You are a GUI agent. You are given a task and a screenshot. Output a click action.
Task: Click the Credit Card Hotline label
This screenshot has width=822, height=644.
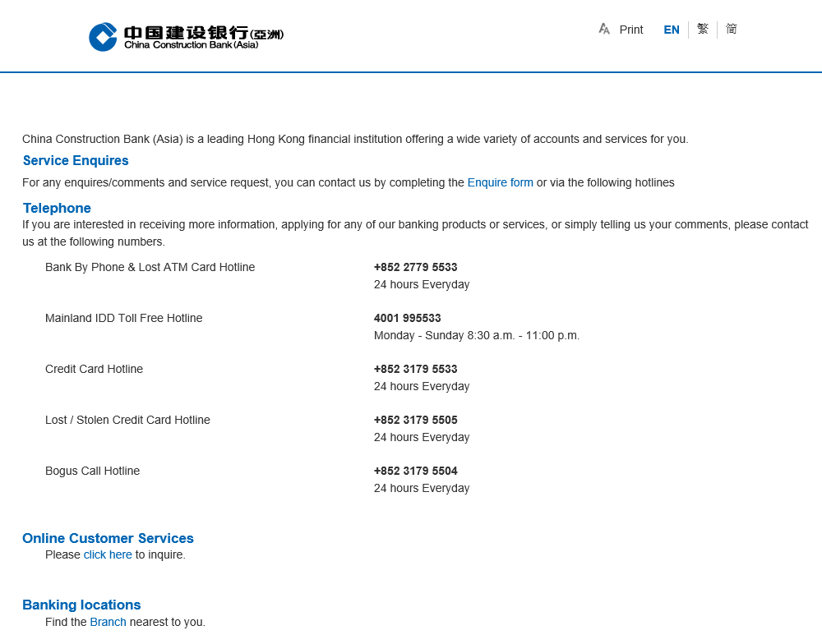point(94,369)
